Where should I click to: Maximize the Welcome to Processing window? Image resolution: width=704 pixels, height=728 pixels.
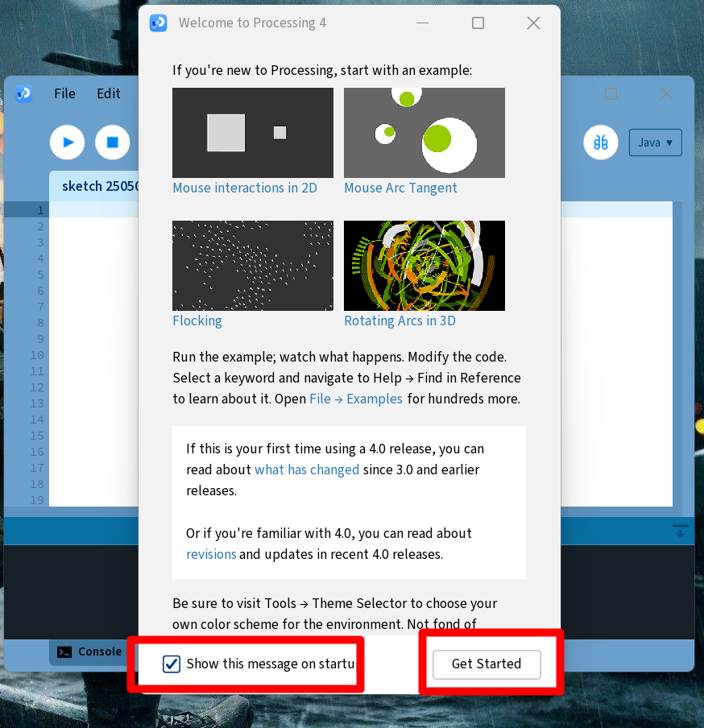[x=478, y=23]
